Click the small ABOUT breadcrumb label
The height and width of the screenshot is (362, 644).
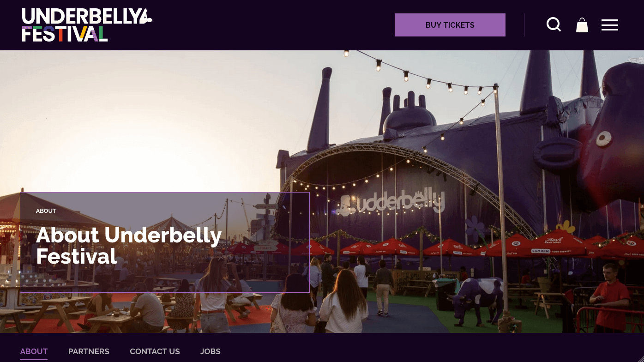pyautogui.click(x=46, y=211)
